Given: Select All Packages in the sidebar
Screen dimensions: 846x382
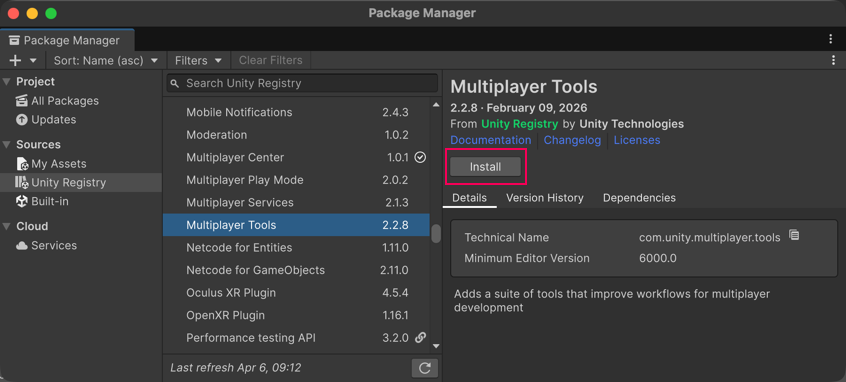Looking at the screenshot, I should [81, 101].
